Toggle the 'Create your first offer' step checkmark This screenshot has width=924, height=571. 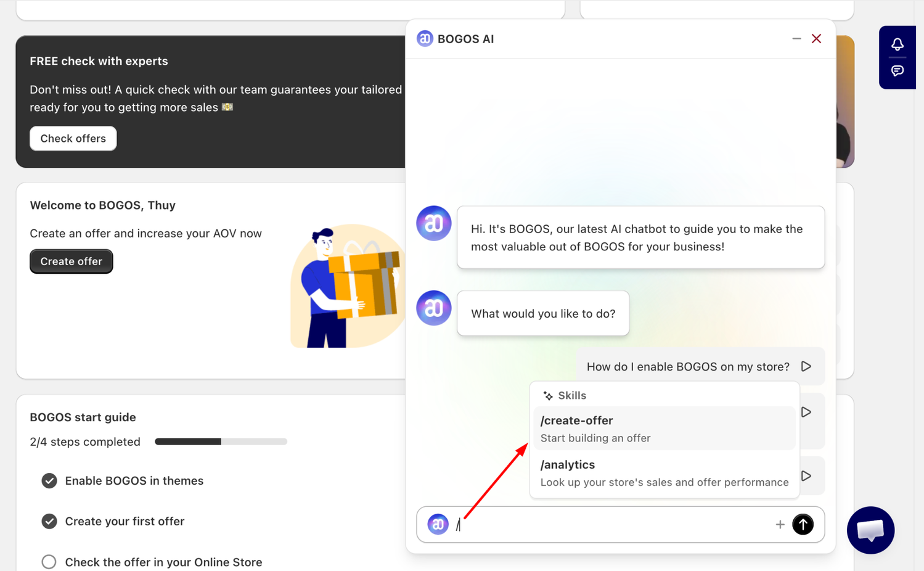(x=49, y=522)
